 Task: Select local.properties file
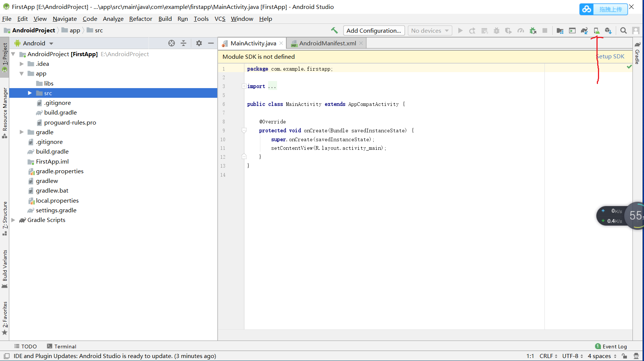click(57, 200)
